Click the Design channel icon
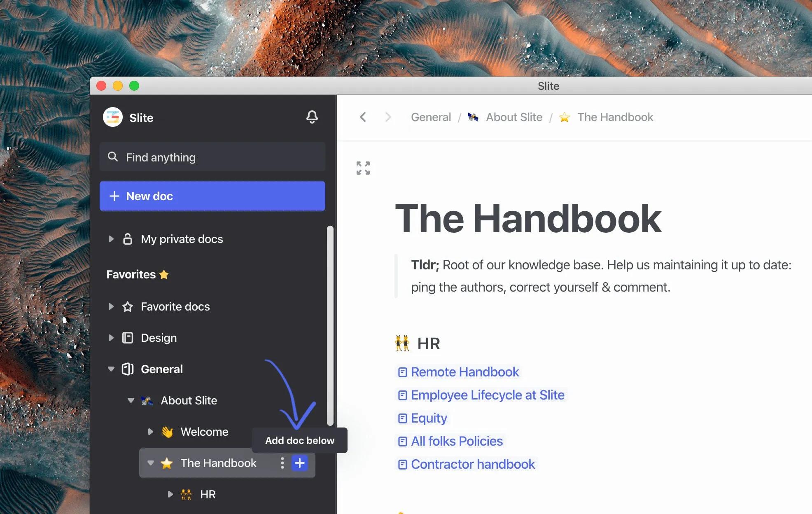 (128, 338)
